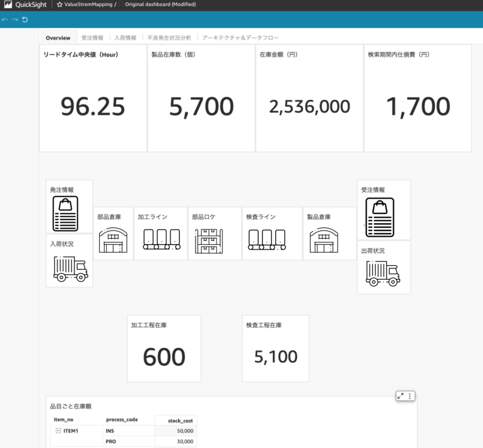Sort by the process_code column header
The image size is (483, 448).
tap(122, 419)
